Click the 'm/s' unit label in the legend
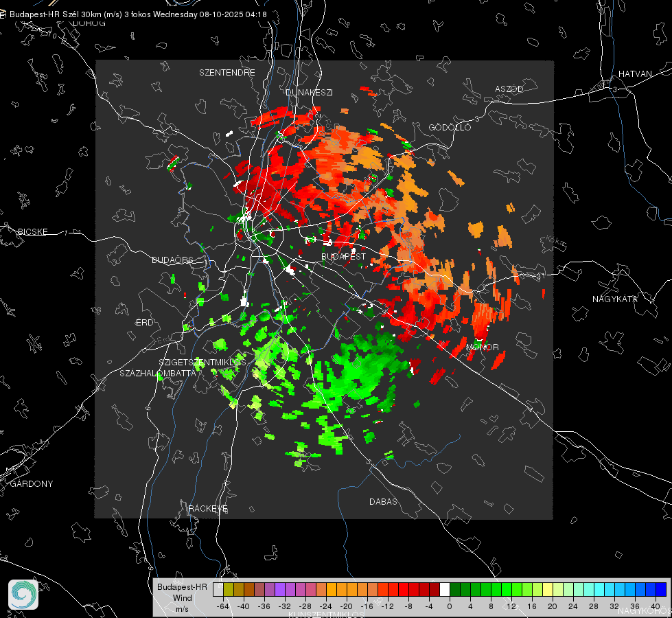 [182, 609]
